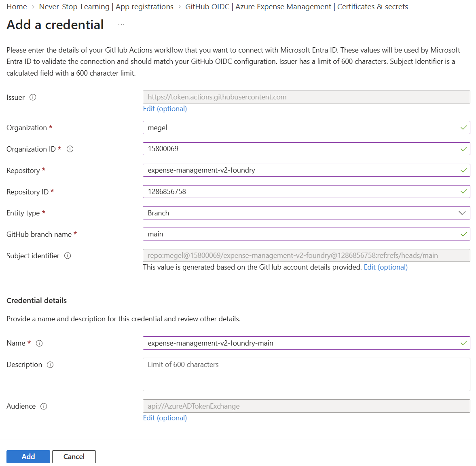Open the more options ellipsis beside title
Image resolution: width=476 pixels, height=466 pixels.
point(121,25)
